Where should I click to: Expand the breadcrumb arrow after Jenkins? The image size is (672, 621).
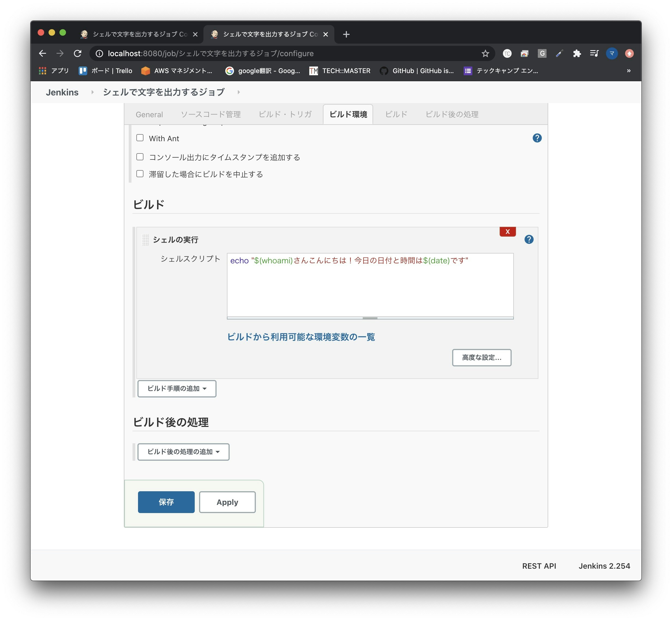(x=92, y=92)
